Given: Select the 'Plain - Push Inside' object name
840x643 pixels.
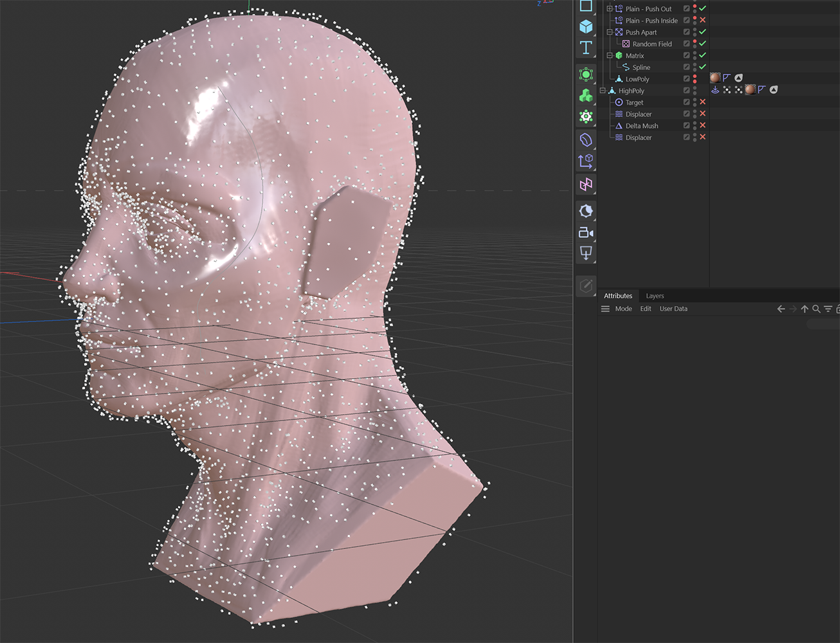Looking at the screenshot, I should (x=652, y=21).
